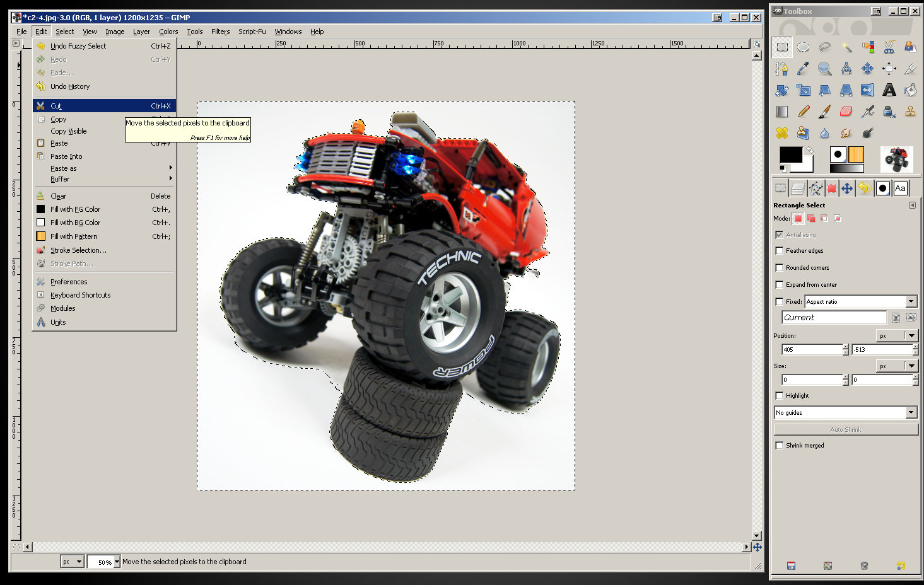Screen dimensions: 924x585
Task: Select the Zoom magnifier tool
Action: [x=824, y=69]
